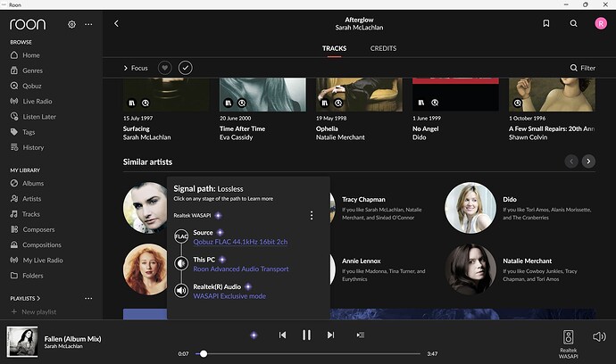Open Qobuz in the sidebar

coord(31,86)
